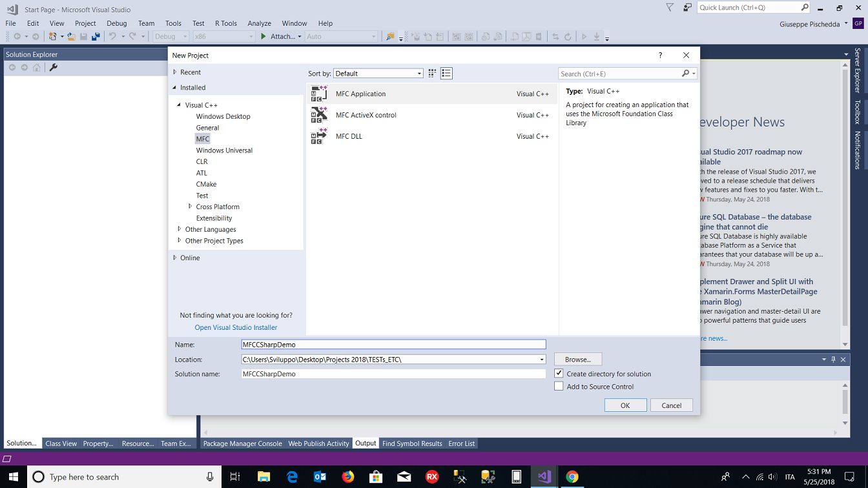The width and height of the screenshot is (868, 488).
Task: Open File Explorer from the taskbar
Action: point(263,477)
